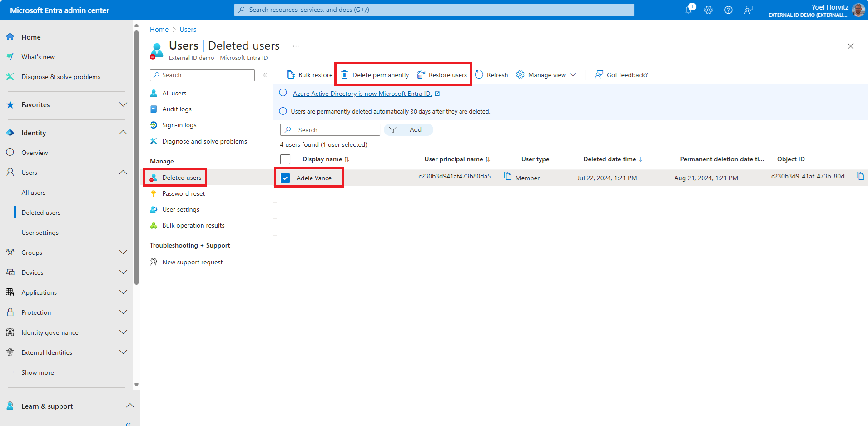868x426 pixels.
Task: Click Delete permanently
Action: pyautogui.click(x=375, y=75)
